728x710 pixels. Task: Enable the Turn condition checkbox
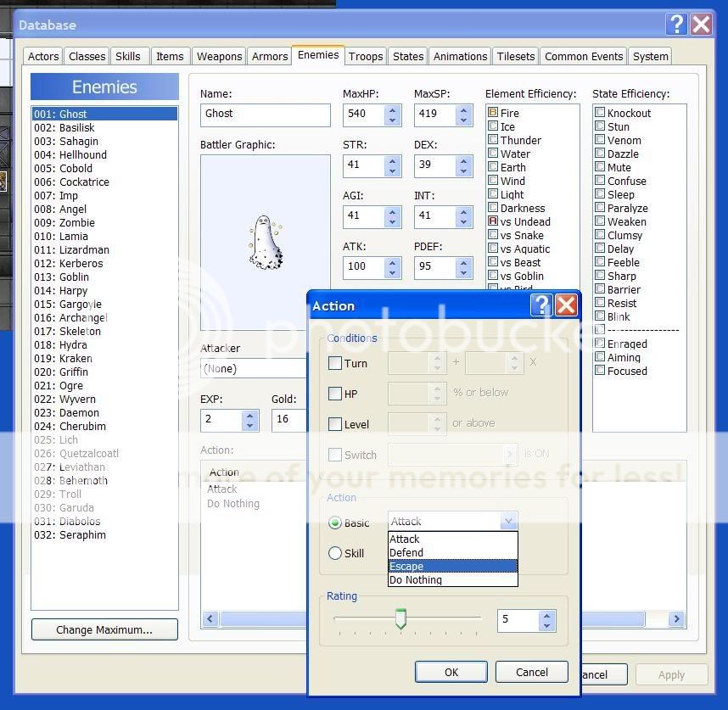coord(335,363)
